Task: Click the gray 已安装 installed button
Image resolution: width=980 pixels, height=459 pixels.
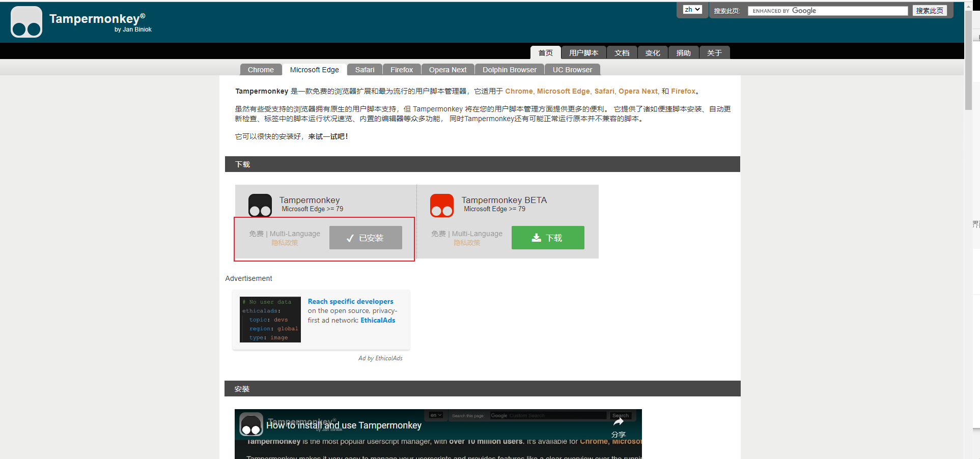Action: (366, 238)
